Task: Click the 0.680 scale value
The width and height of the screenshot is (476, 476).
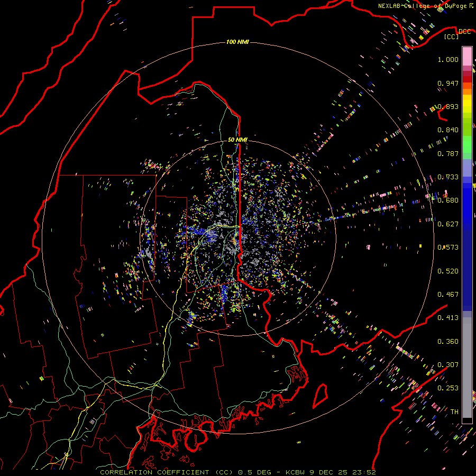Action: [448, 200]
